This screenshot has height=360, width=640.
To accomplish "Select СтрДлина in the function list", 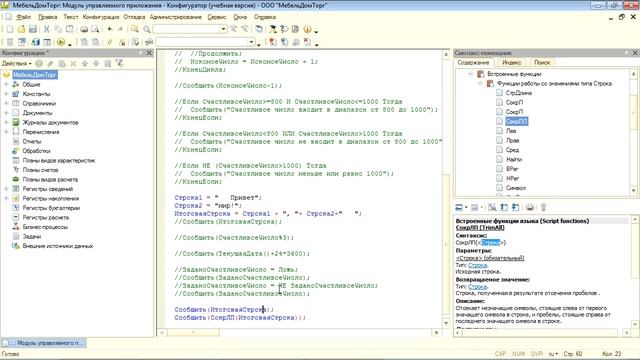I will pyautogui.click(x=518, y=93).
